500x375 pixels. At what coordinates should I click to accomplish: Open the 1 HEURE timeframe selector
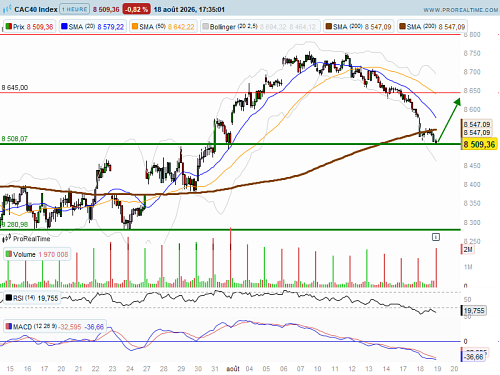(x=75, y=9)
